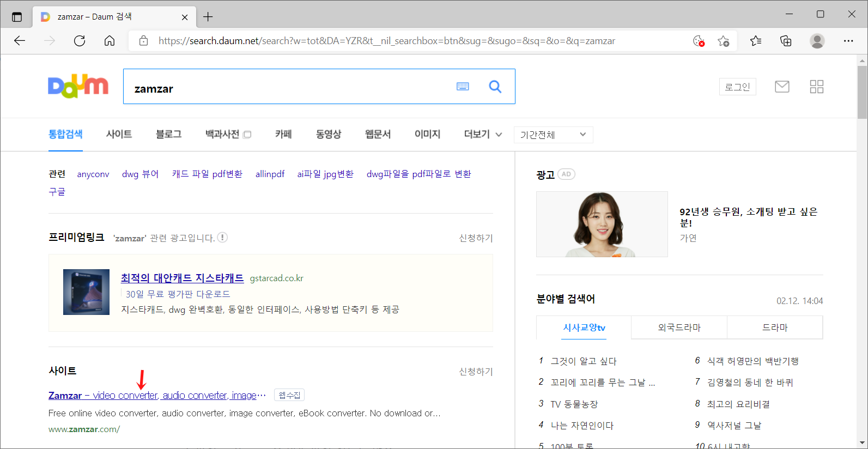Viewport: 868px width, 449px height.
Task: Open the Daum services grid icon
Action: click(817, 87)
